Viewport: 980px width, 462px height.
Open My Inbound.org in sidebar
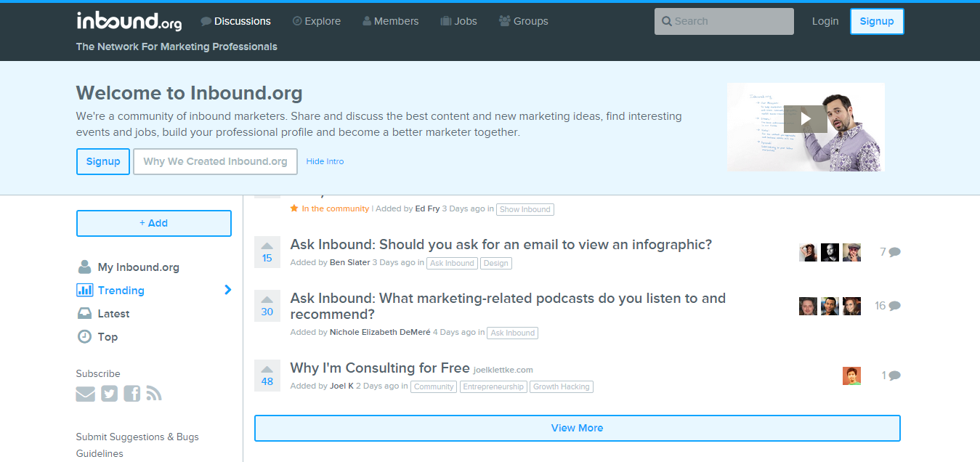(128, 267)
